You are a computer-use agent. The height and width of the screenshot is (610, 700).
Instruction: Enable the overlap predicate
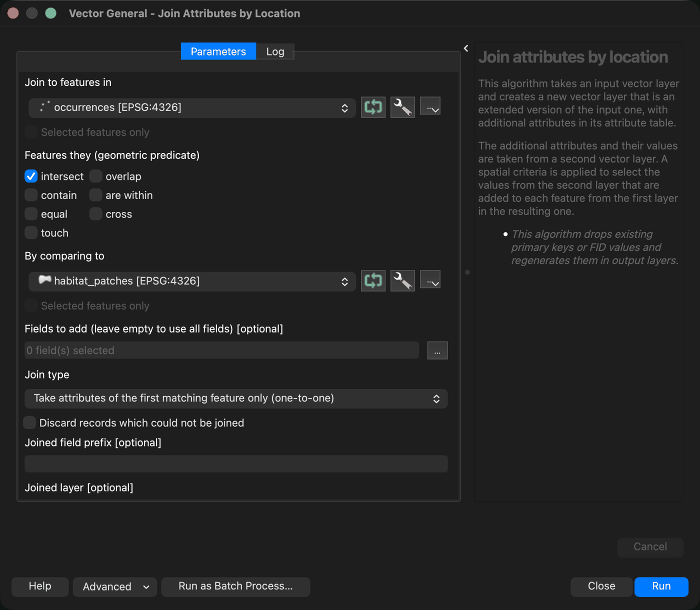[x=95, y=176]
